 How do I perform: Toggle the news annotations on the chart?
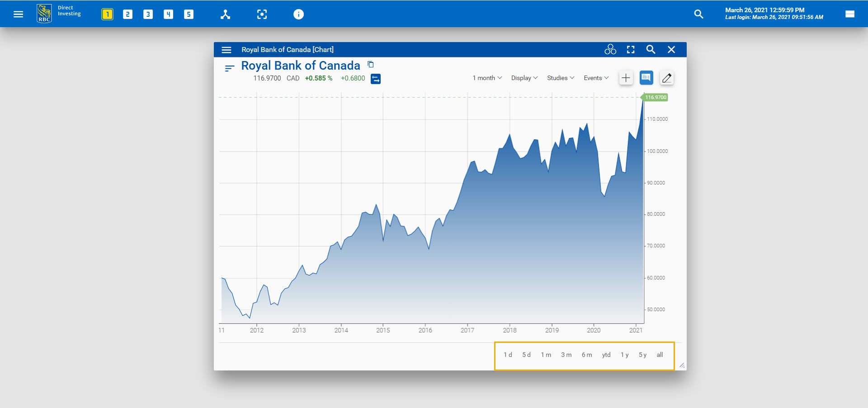tap(646, 78)
